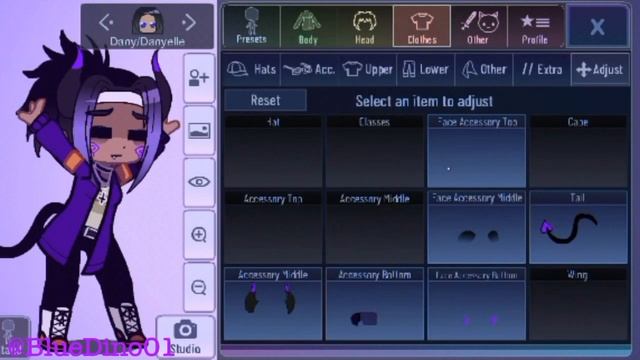Choose the Cape adjust slot
The height and width of the screenshot is (360, 640).
[x=578, y=151]
